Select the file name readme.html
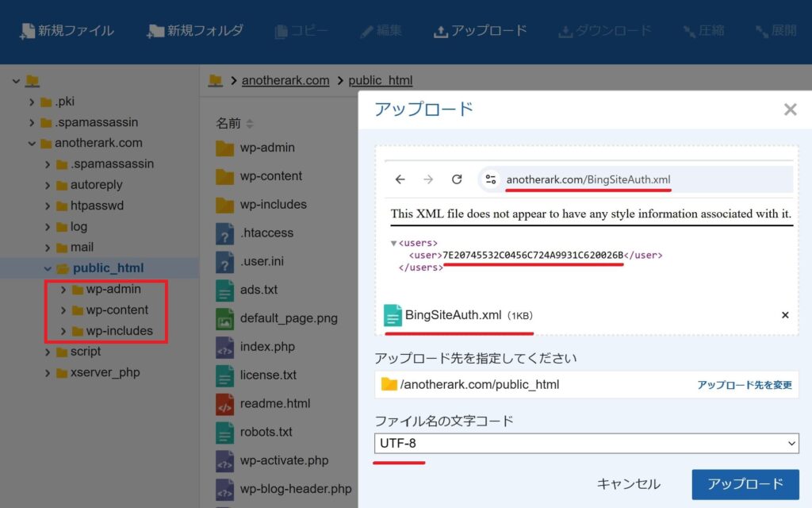 (275, 403)
